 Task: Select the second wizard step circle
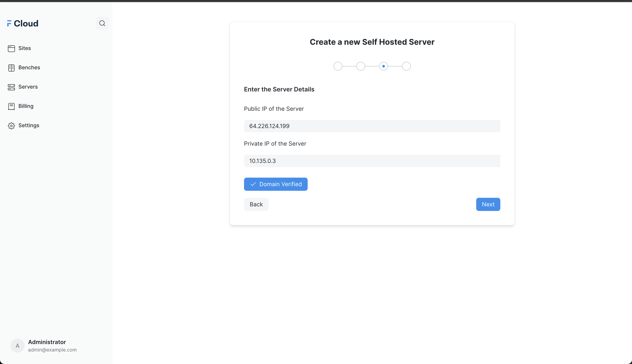pyautogui.click(x=361, y=66)
